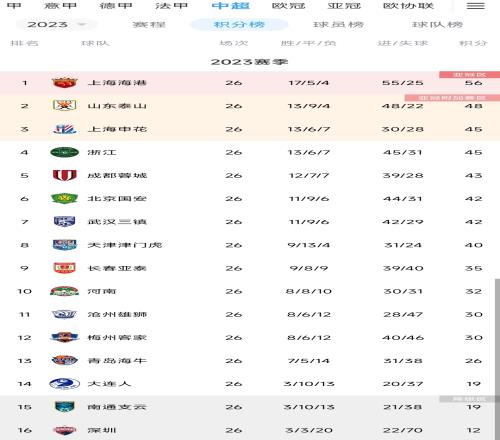Click record 12/7/7 of 成都蓉城
Viewport: 500px width, 440px height.
tap(309, 175)
